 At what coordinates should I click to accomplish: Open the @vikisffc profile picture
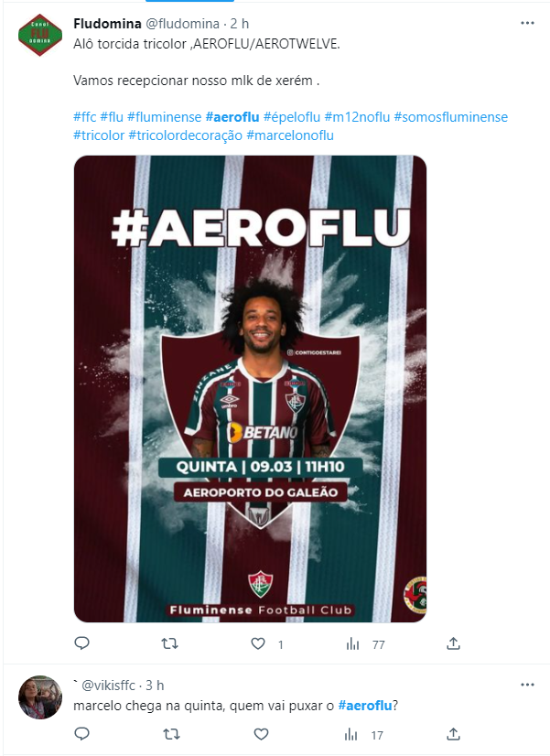click(40, 697)
